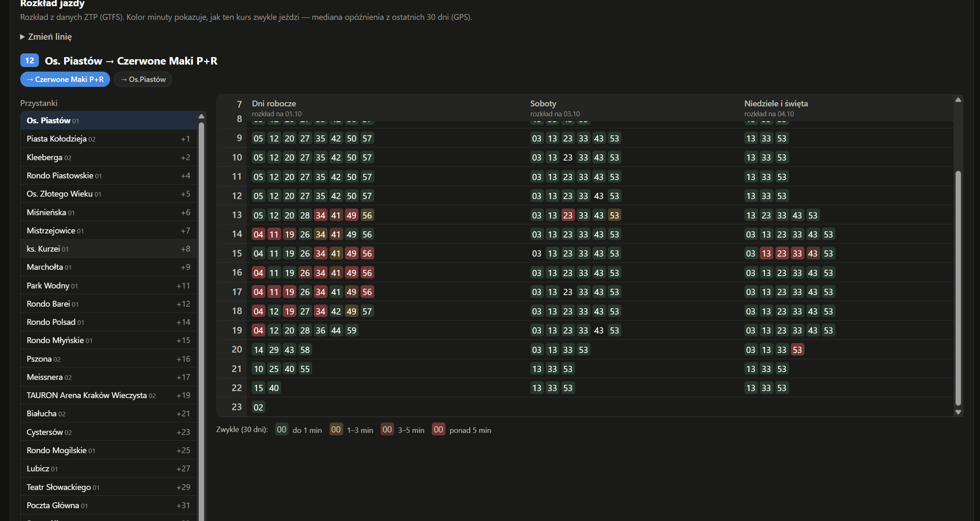This screenshot has width=980, height=521.
Task: Select the Os. Piastów stop
Action: tap(108, 120)
